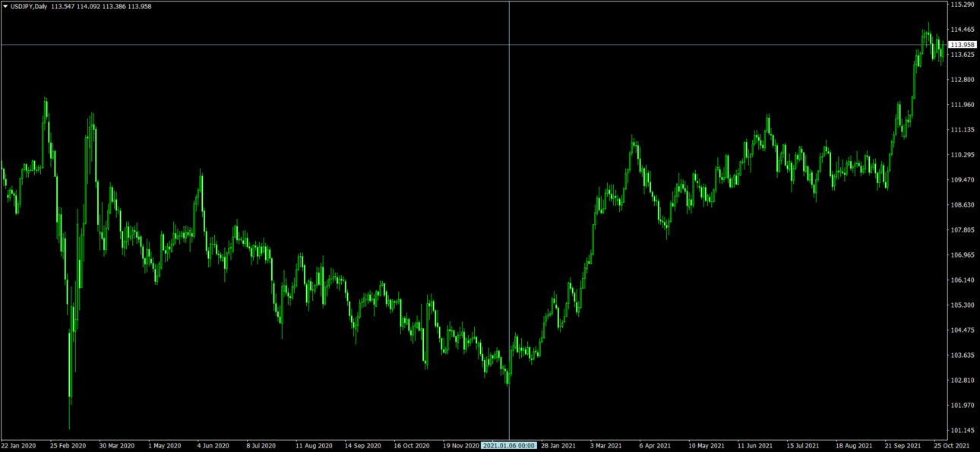Image resolution: width=980 pixels, height=452 pixels.
Task: Click 6 Apr 2021 on time axis
Action: [655, 446]
